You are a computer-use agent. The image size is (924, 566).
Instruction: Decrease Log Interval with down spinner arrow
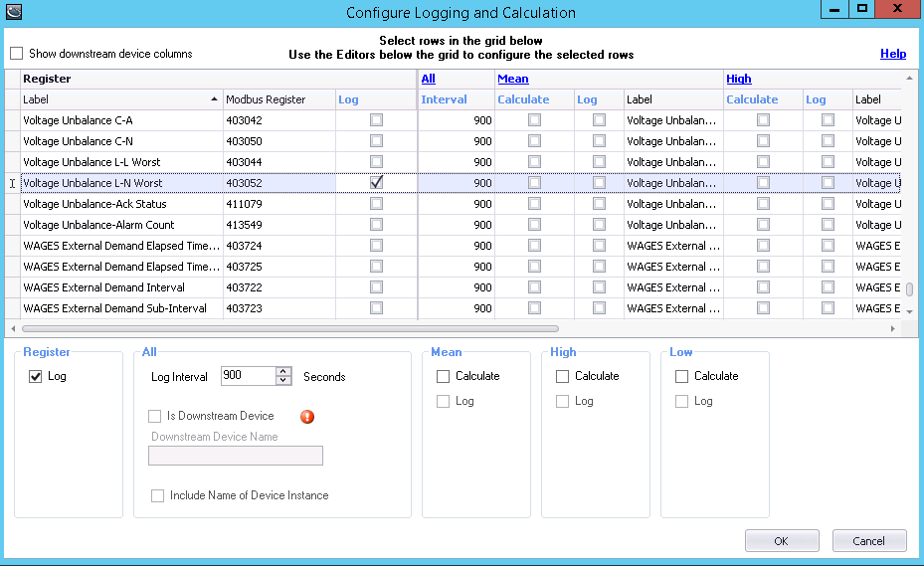point(283,380)
